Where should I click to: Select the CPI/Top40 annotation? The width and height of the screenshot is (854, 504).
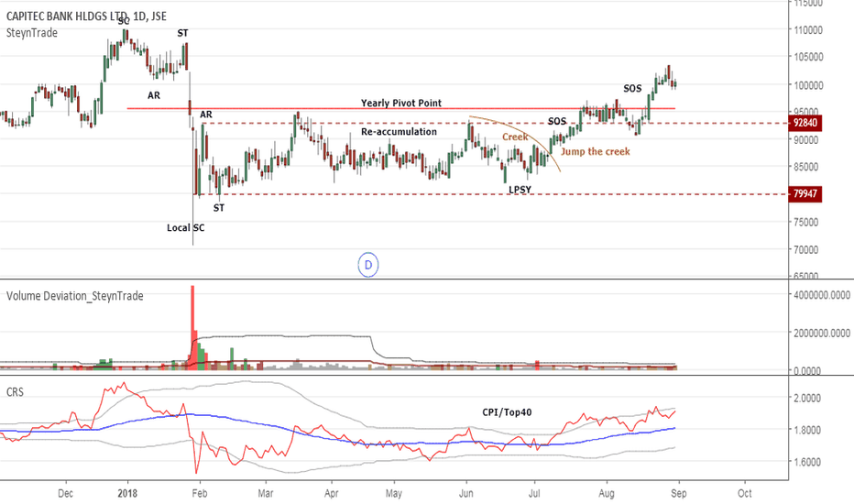point(507,412)
